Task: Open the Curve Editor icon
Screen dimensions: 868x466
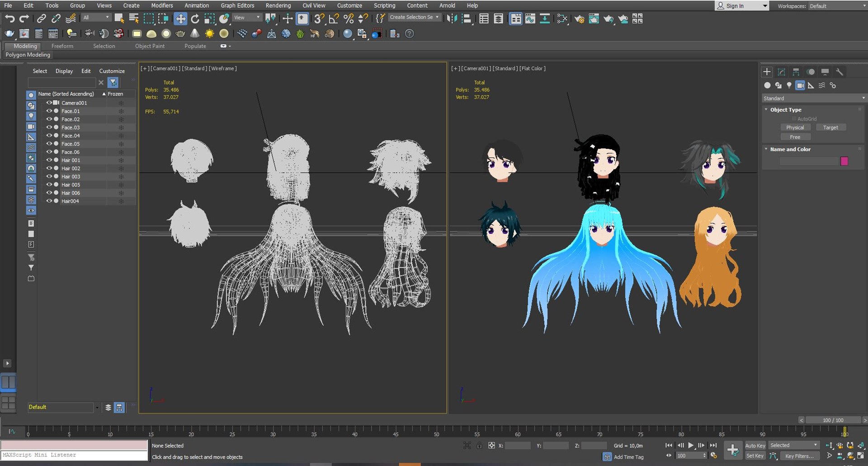Action: 530,19
